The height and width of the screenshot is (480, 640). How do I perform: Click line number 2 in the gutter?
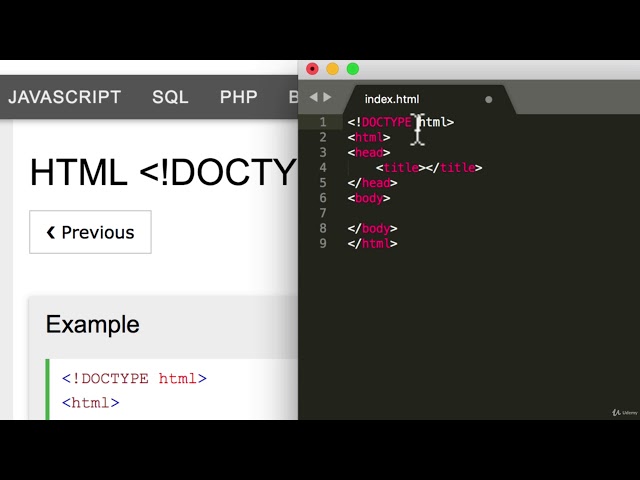[323, 137]
